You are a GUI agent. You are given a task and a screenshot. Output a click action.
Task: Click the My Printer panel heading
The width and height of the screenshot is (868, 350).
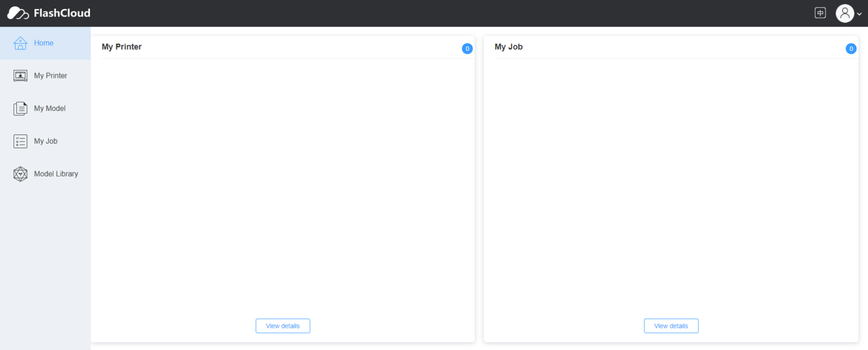121,47
